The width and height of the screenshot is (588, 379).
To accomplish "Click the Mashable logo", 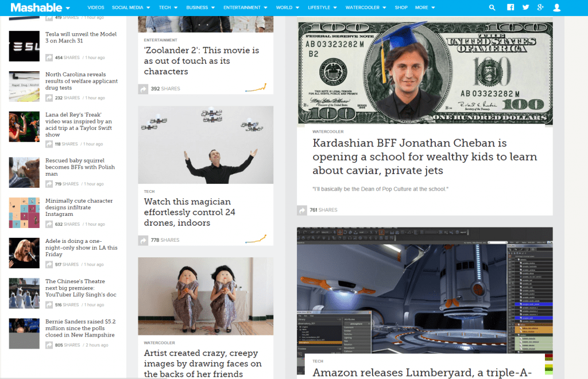I will pyautogui.click(x=36, y=7).
